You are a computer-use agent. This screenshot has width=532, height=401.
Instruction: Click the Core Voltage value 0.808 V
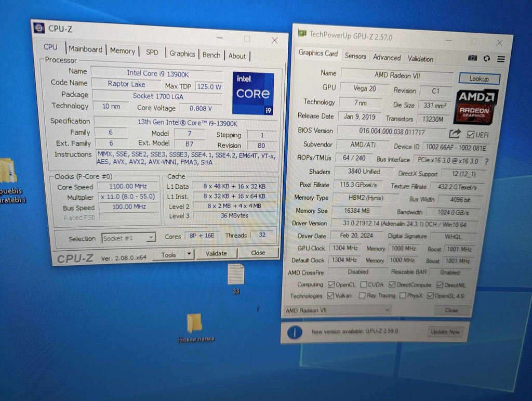point(201,108)
